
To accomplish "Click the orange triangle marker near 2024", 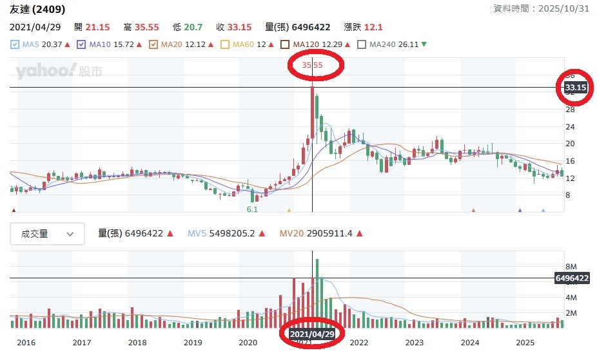I will (474, 210).
